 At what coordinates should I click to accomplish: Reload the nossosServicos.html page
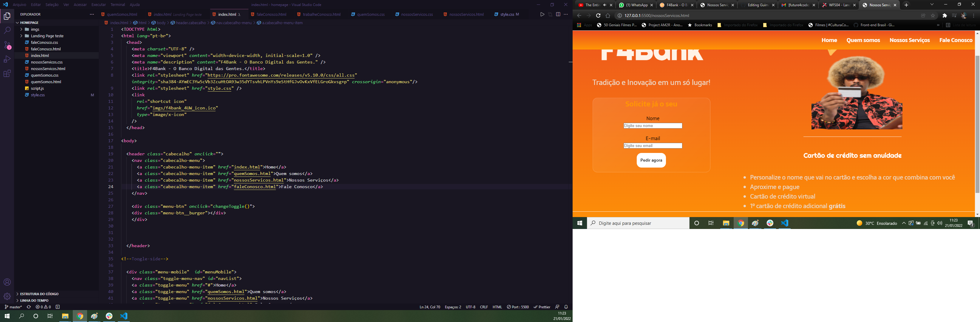[599, 16]
